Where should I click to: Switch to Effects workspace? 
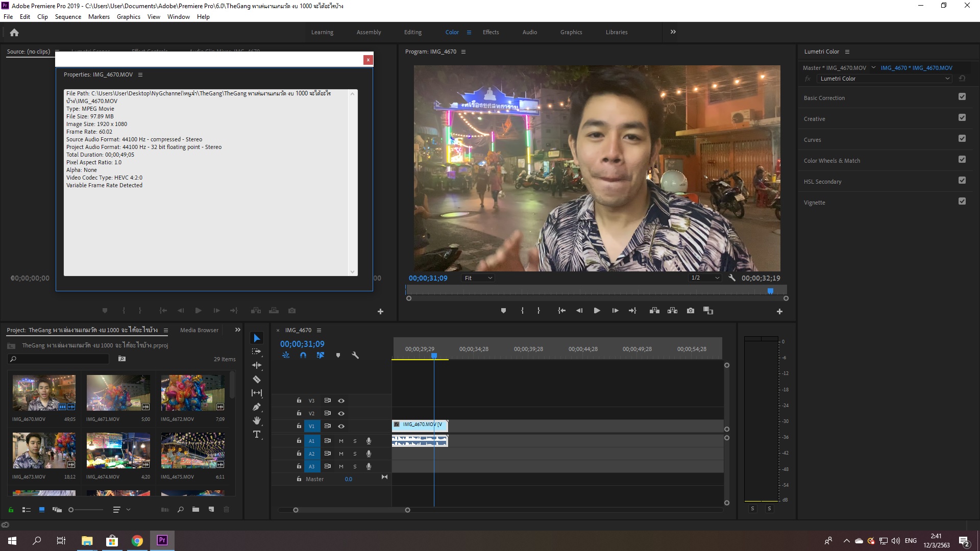click(x=491, y=32)
